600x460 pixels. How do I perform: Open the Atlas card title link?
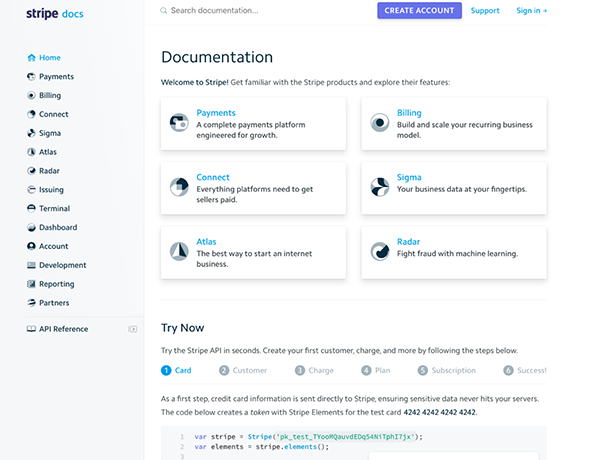(x=206, y=241)
